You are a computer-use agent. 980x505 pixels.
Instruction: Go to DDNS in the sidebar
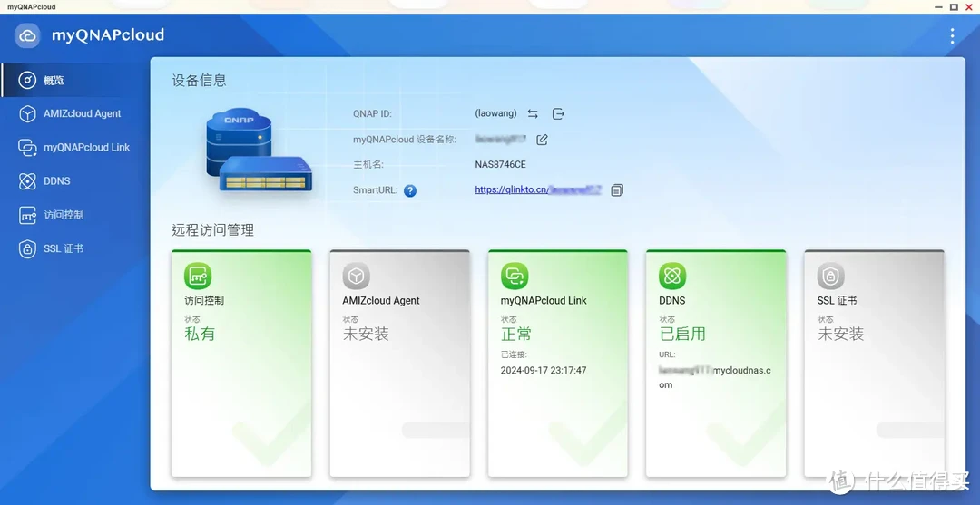tap(73, 181)
